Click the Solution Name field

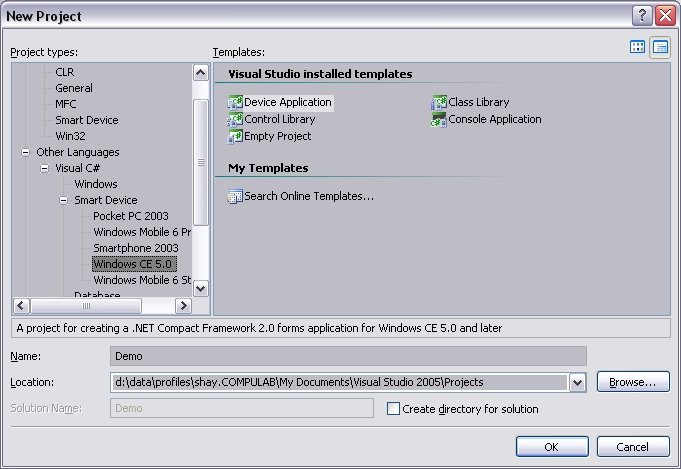242,408
